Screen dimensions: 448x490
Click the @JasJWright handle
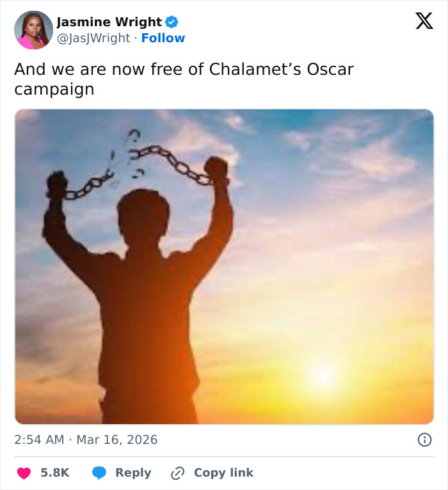93,38
